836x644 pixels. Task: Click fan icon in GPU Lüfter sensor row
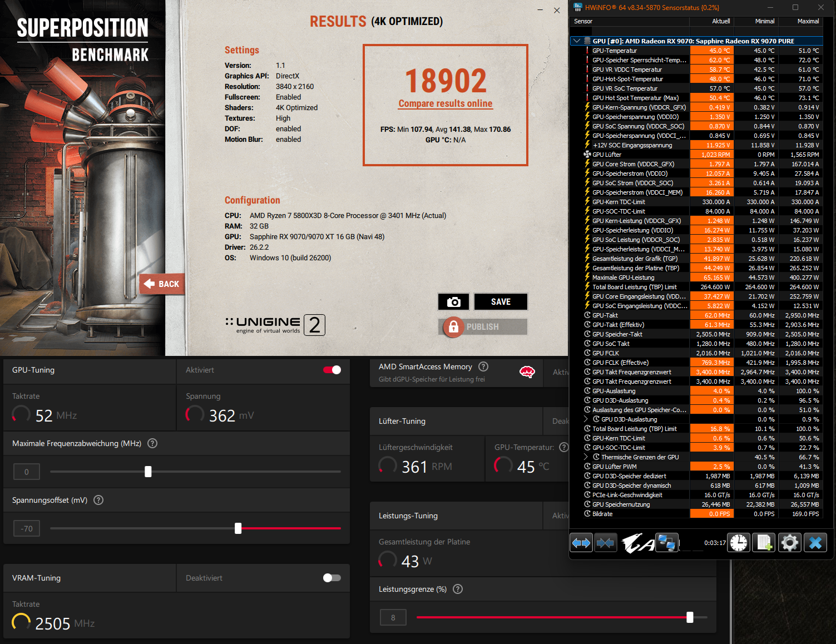[x=587, y=155]
